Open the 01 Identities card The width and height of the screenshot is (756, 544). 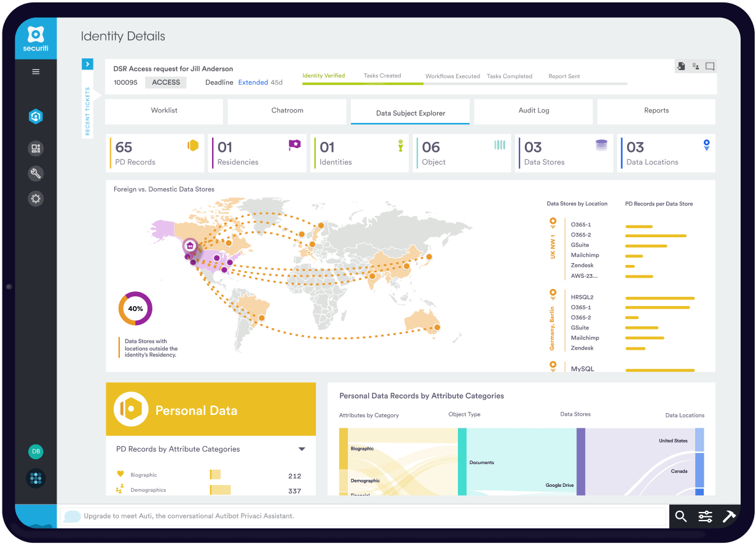coord(360,153)
